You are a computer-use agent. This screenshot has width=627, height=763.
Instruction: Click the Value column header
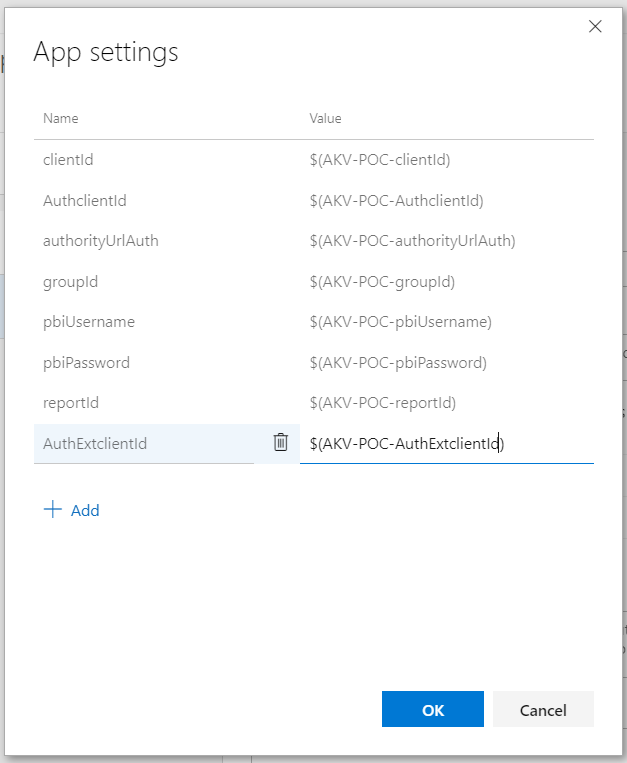325,118
